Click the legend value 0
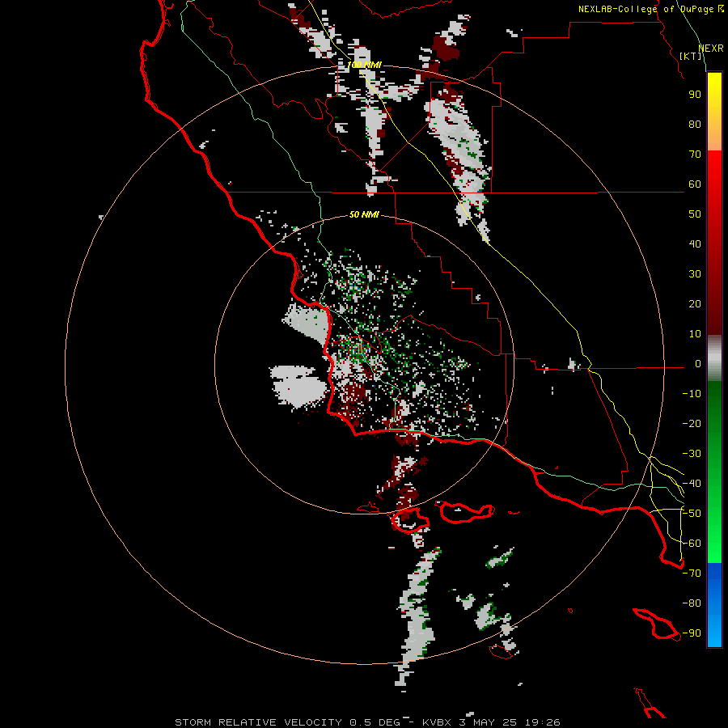728x728 pixels. point(698,363)
